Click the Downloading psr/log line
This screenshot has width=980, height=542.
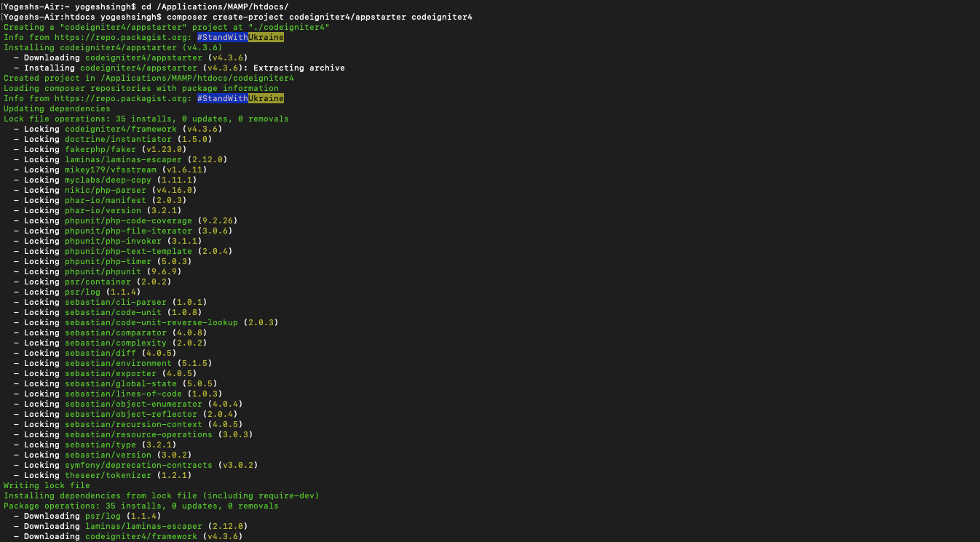coord(87,516)
